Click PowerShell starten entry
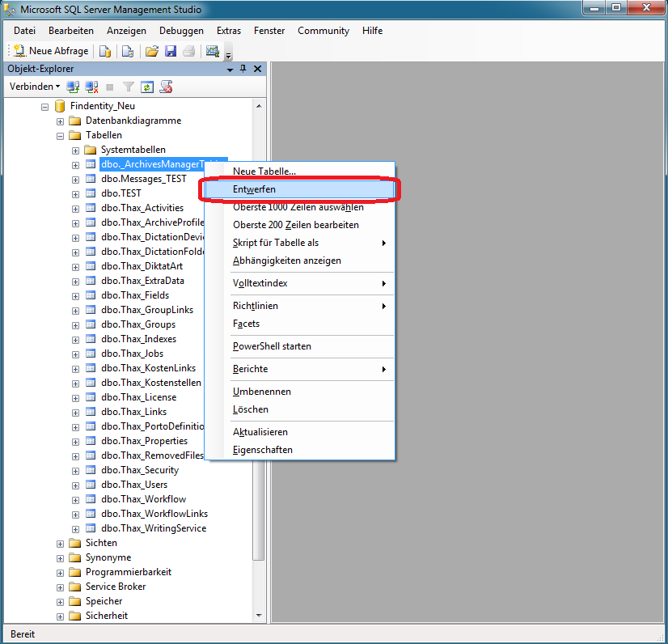668x644 pixels. pos(300,346)
